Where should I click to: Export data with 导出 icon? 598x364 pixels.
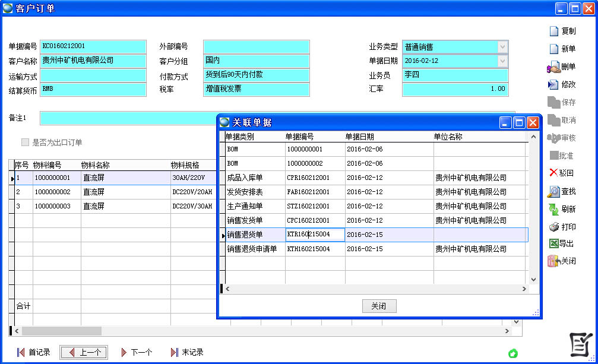pyautogui.click(x=553, y=243)
